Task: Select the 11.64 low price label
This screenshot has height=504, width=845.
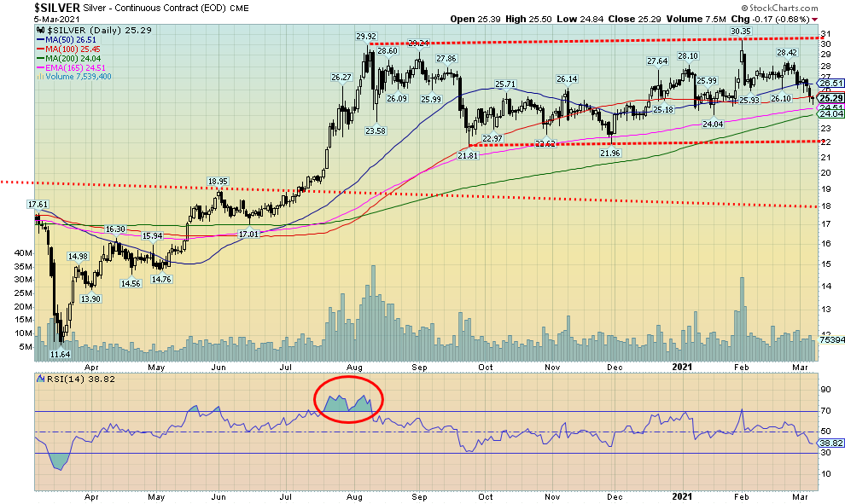Action: [59, 353]
